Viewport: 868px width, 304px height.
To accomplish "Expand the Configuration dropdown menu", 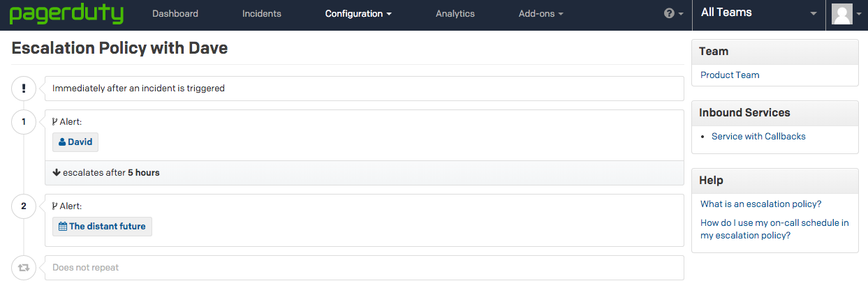I will (x=358, y=14).
